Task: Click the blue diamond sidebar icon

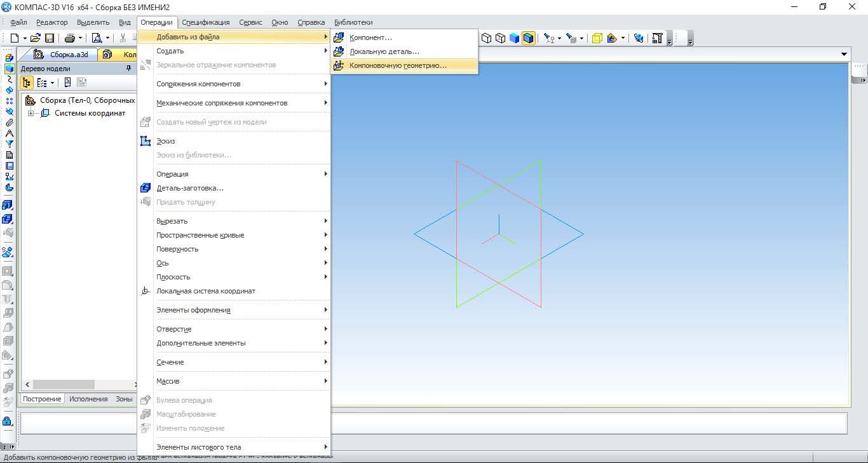Action: point(9,90)
